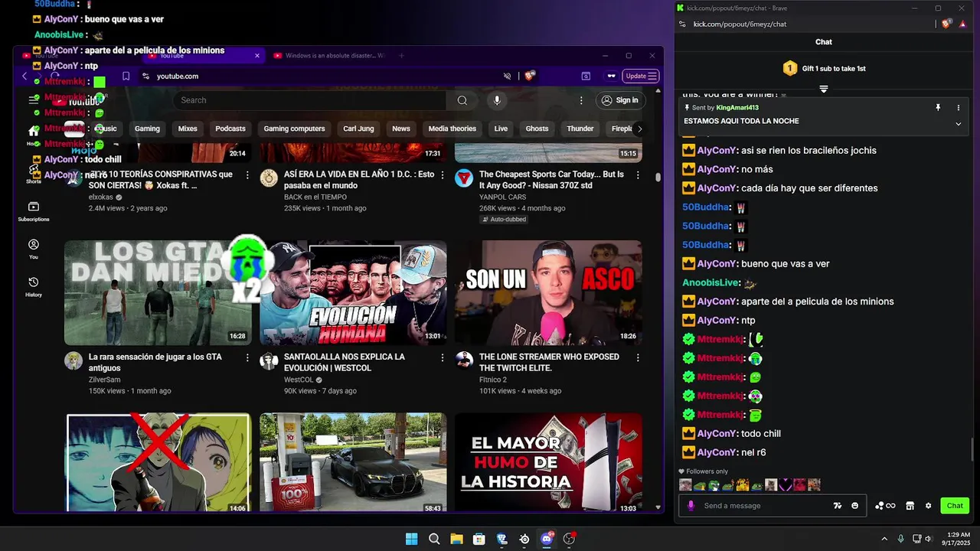Open the YANPOL CARS channel link
Screen dimensions: 980x551
tap(501, 197)
